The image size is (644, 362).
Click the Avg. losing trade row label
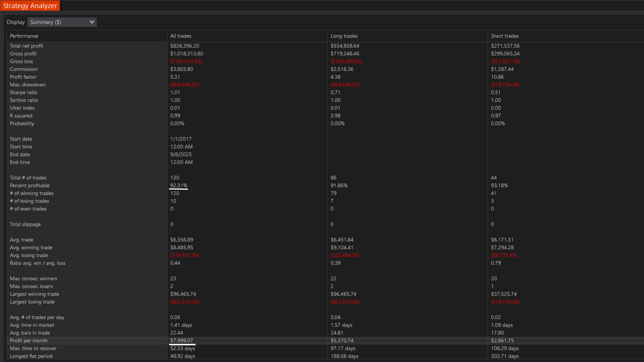pos(29,255)
